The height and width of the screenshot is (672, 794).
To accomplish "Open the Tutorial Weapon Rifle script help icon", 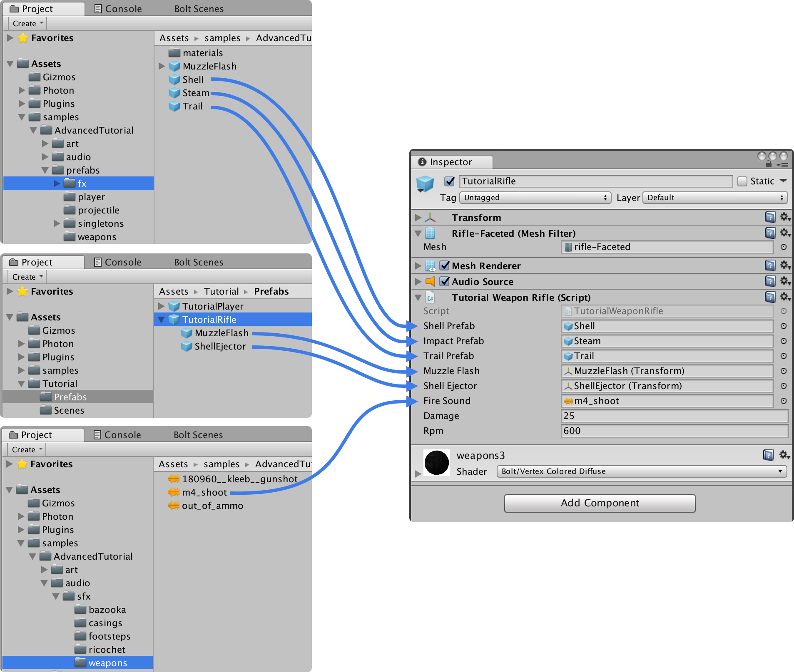I will pos(770,297).
